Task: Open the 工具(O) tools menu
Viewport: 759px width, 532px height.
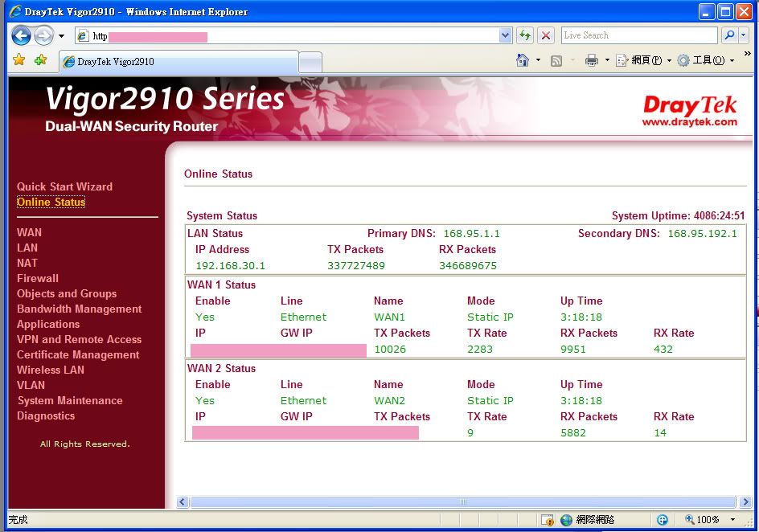Action: 705,60
